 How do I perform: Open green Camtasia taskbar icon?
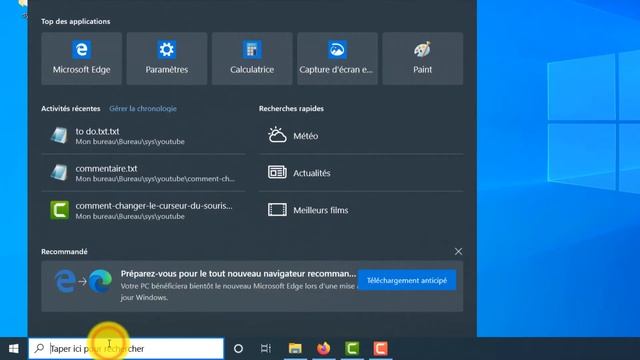click(352, 349)
